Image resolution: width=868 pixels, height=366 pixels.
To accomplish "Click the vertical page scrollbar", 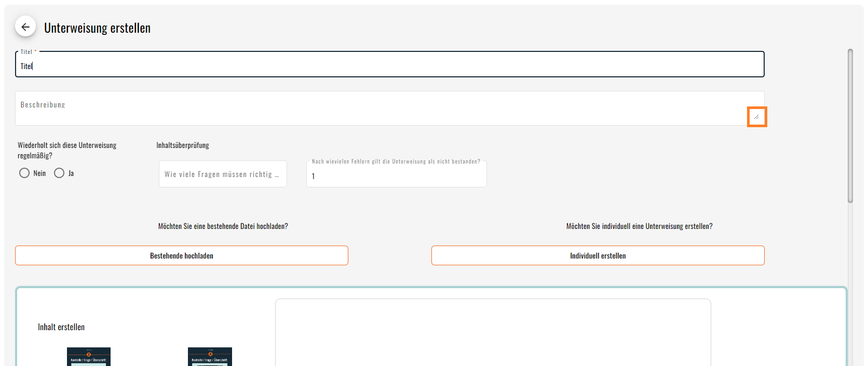I will pyautogui.click(x=850, y=126).
